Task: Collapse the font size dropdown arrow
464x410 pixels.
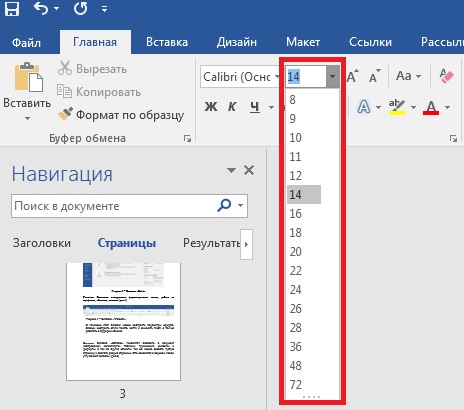Action: tap(332, 77)
